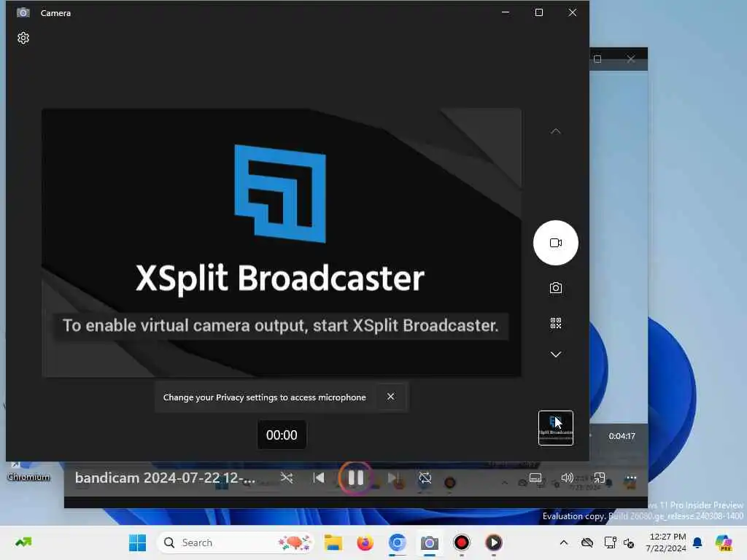Click the microphone privacy settings message
Image resolution: width=747 pixels, height=560 pixels.
click(264, 397)
